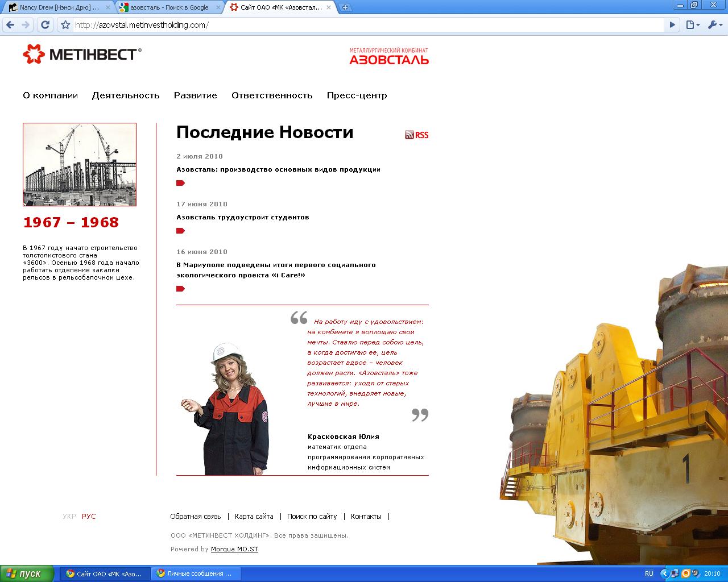The height and width of the screenshot is (582, 728).
Task: Bookmark this page with the star icon
Action: (x=65, y=25)
